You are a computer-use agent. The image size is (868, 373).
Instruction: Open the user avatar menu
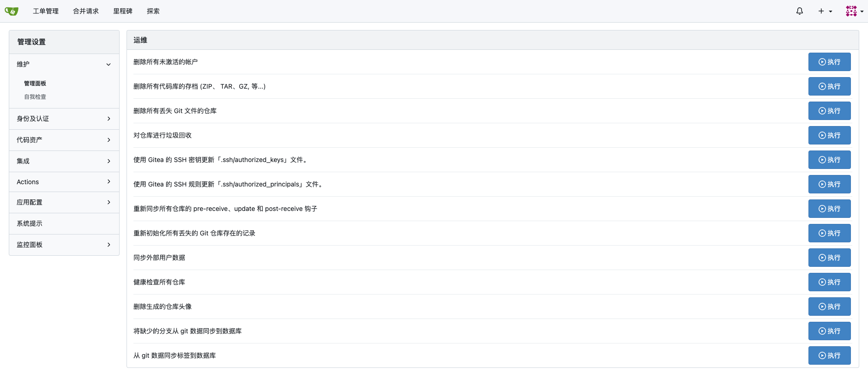[854, 11]
